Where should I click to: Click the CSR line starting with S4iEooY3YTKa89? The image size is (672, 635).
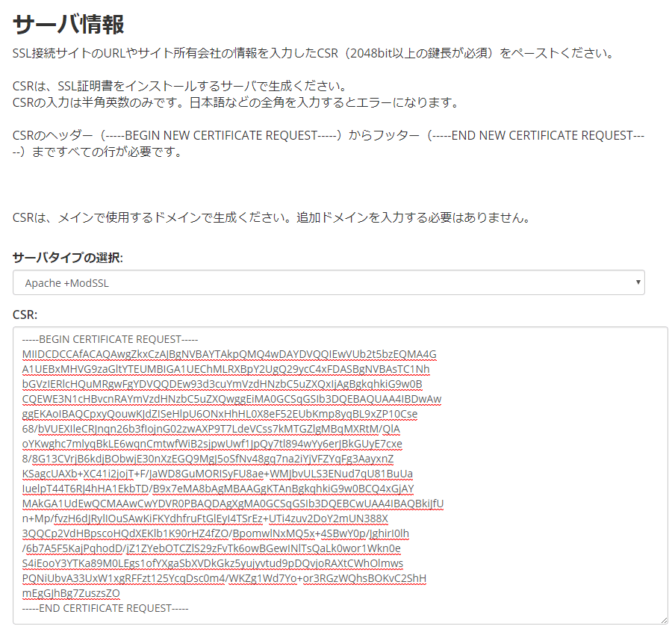tap(213, 563)
